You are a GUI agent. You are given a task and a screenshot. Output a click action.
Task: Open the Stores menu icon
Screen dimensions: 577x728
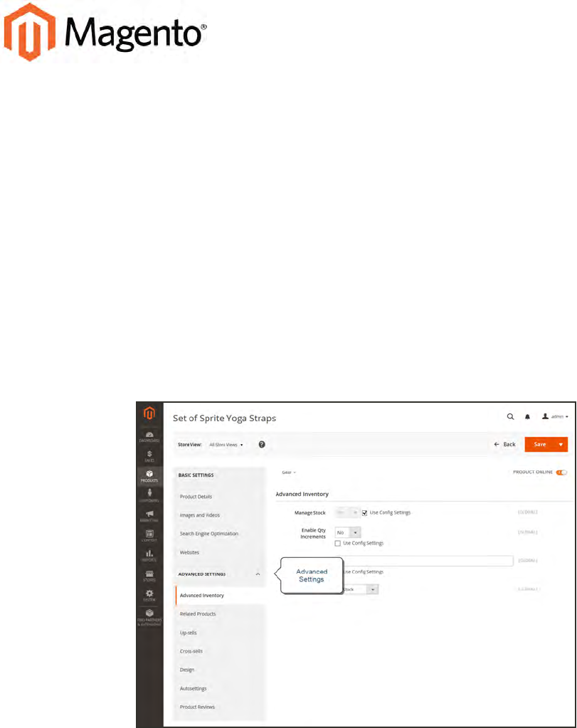(x=149, y=576)
